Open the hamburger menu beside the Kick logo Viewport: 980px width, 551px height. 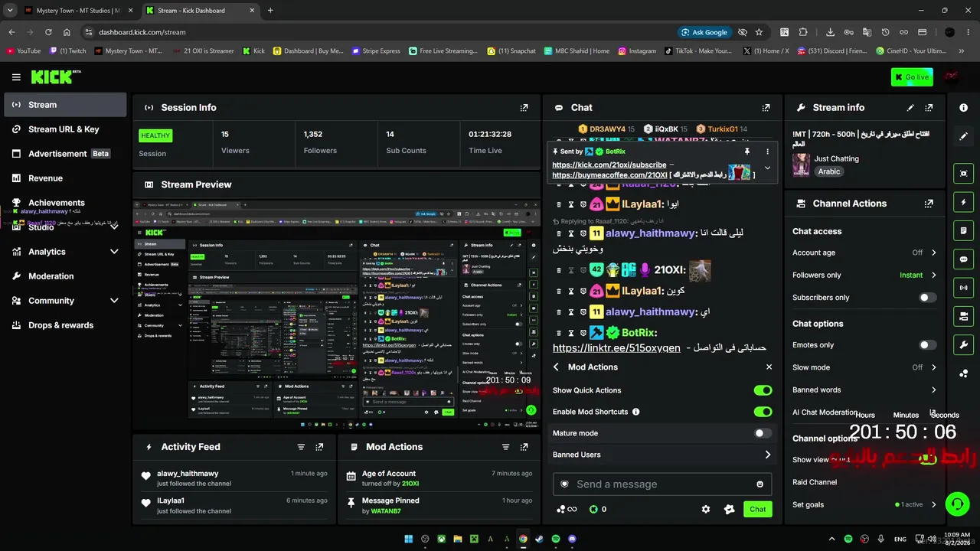16,77
